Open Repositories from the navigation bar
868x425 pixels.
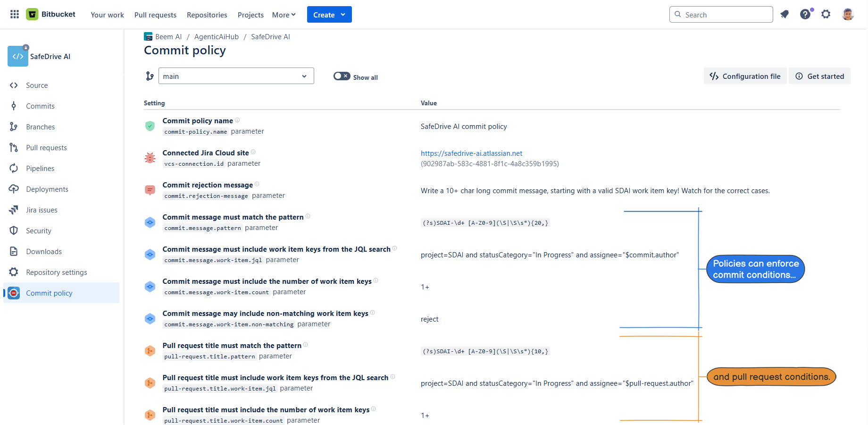pos(207,15)
